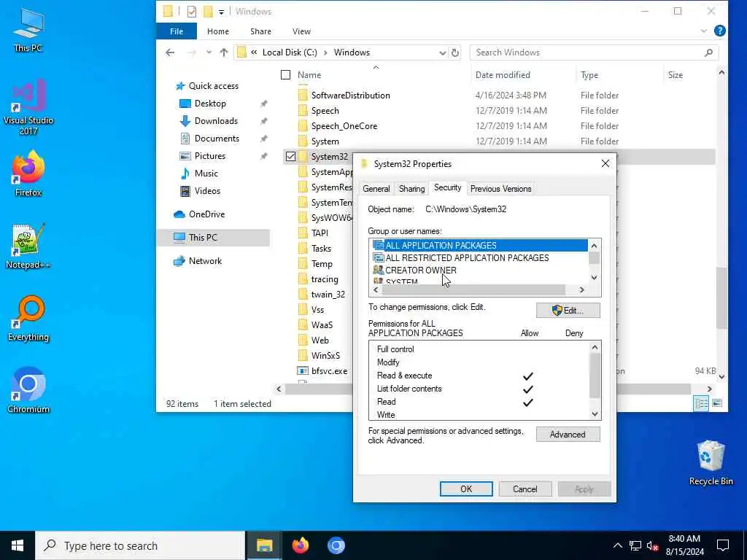747x560 pixels.
Task: Open network status tray icon
Action: [x=635, y=545]
